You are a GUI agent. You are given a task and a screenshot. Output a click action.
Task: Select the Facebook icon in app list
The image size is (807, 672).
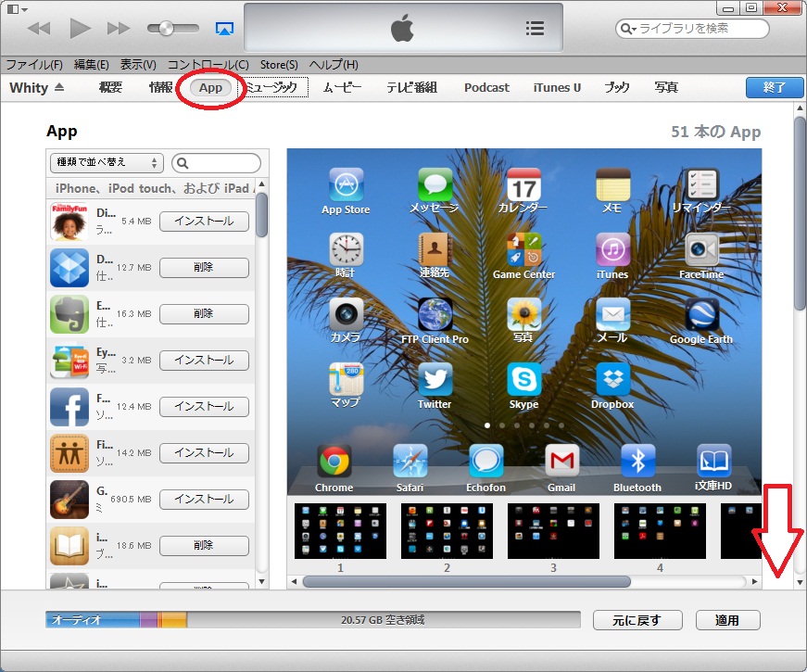(69, 407)
